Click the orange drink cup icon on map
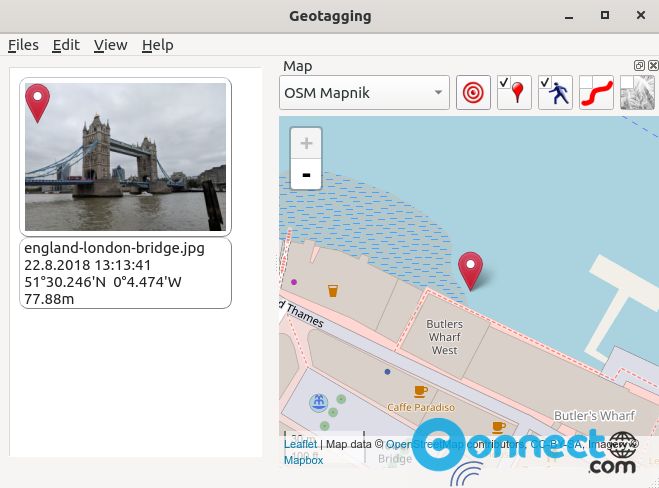This screenshot has width=659, height=488. (x=333, y=291)
